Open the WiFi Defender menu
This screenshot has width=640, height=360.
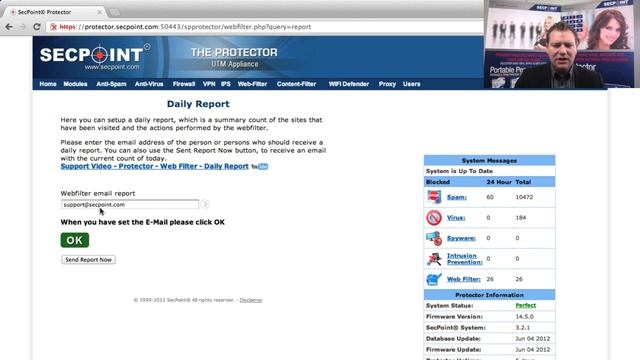click(x=349, y=84)
